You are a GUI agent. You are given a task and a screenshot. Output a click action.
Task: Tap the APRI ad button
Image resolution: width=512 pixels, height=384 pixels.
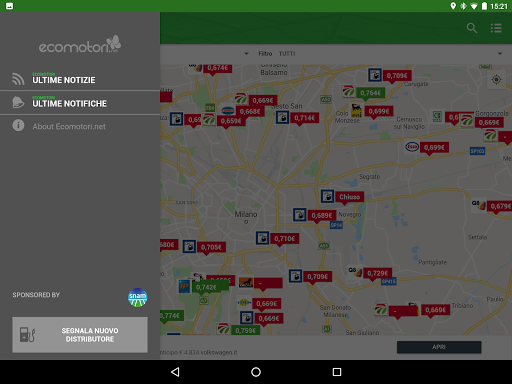pyautogui.click(x=439, y=347)
